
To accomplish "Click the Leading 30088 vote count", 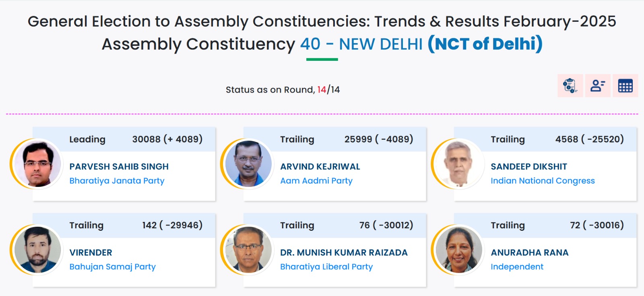I will coord(167,139).
